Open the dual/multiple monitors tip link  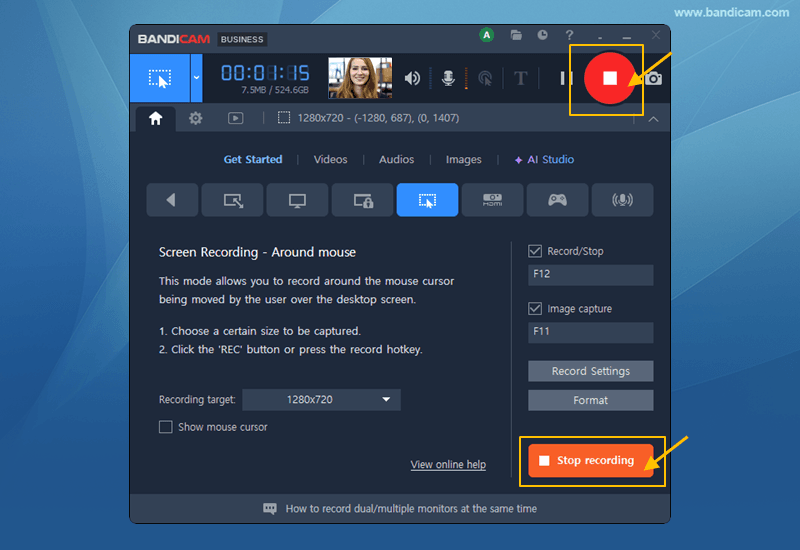(411, 509)
